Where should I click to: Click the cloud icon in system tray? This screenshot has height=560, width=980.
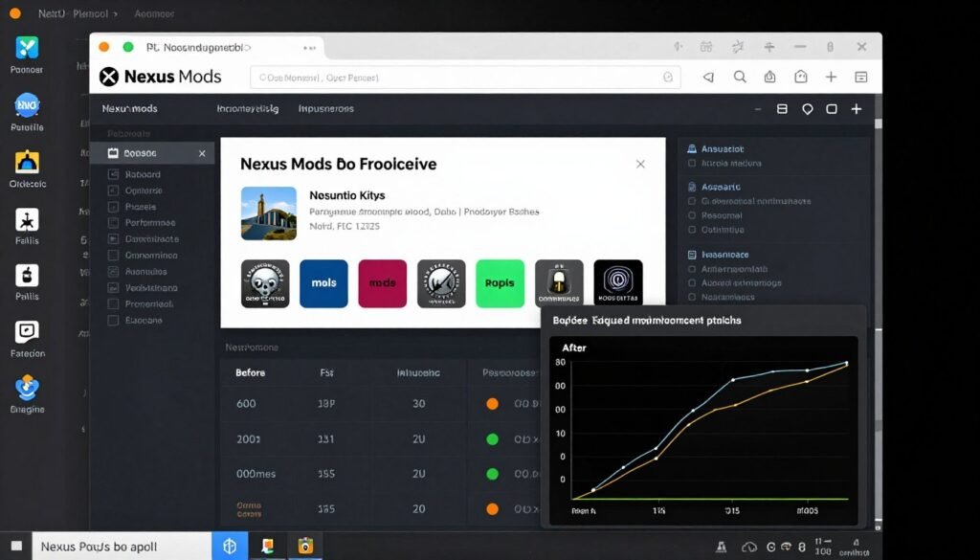[x=748, y=548]
